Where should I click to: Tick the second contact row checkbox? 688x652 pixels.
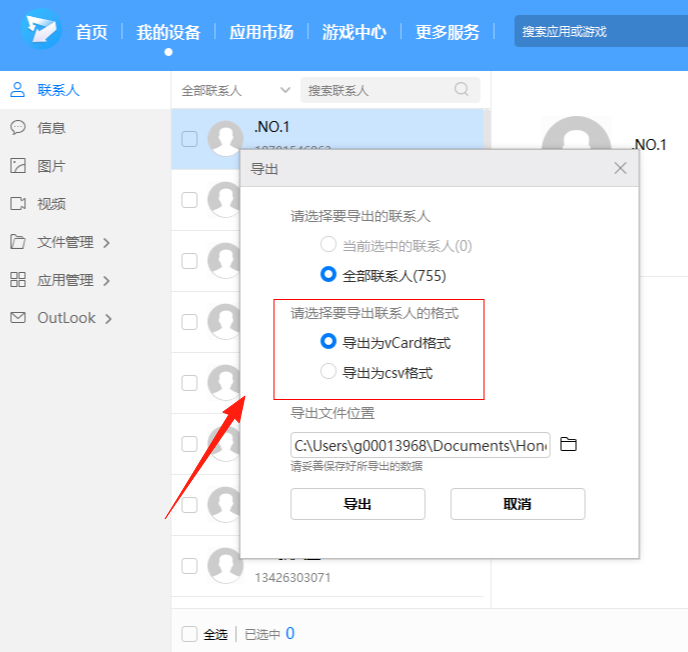click(190, 200)
